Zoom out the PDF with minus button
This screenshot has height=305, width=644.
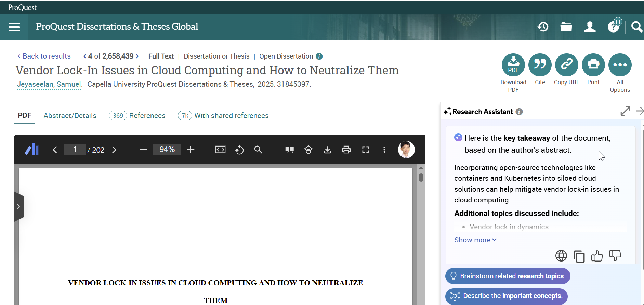coord(143,150)
